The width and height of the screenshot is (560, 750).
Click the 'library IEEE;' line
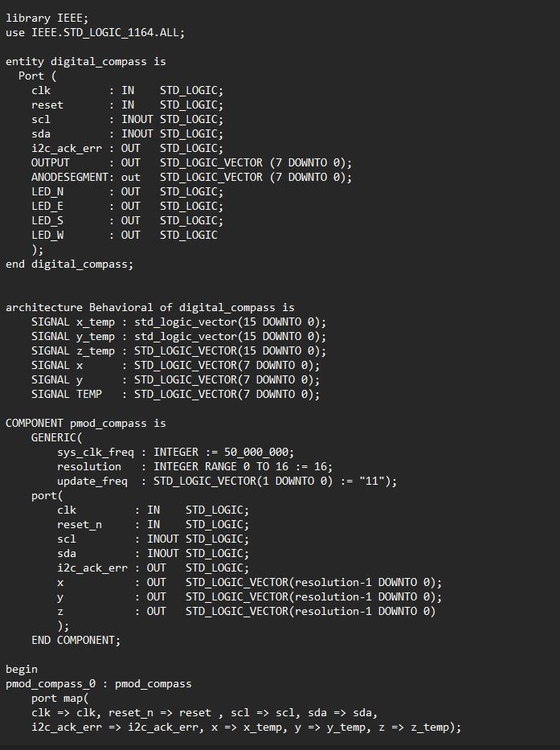click(42, 18)
